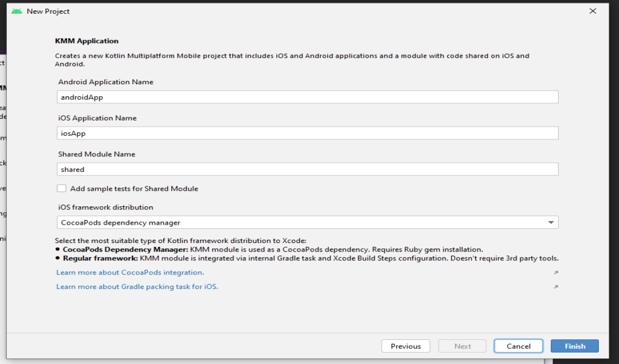Open Learn more about Gradle packing task link

coord(137,287)
